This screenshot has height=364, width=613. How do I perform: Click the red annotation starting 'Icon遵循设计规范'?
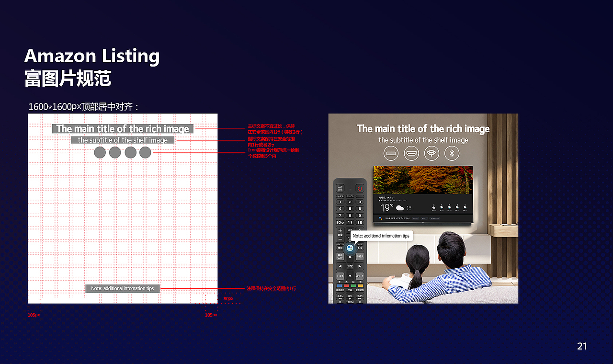(x=273, y=153)
